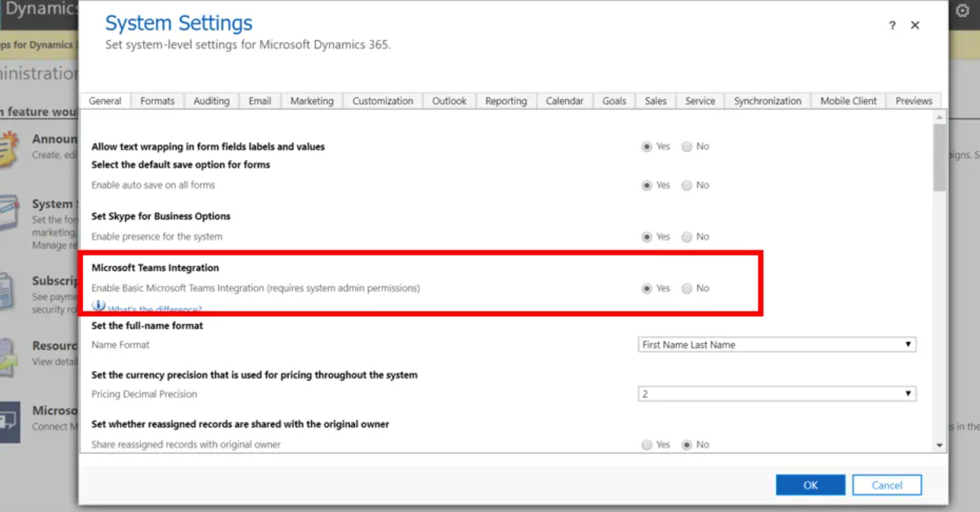Image resolution: width=980 pixels, height=512 pixels.
Task: Click the Enable auto save on all forms label
Action: coord(153,186)
